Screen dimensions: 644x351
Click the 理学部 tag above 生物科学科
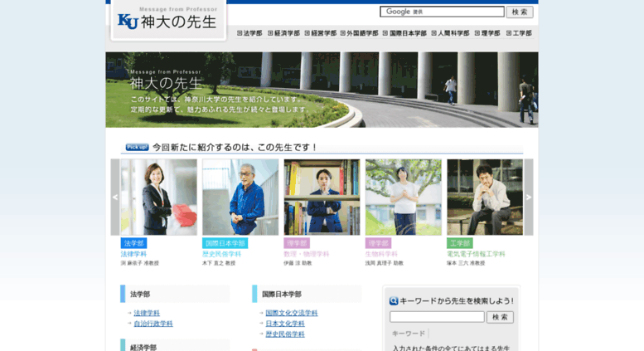pyautogui.click(x=378, y=243)
